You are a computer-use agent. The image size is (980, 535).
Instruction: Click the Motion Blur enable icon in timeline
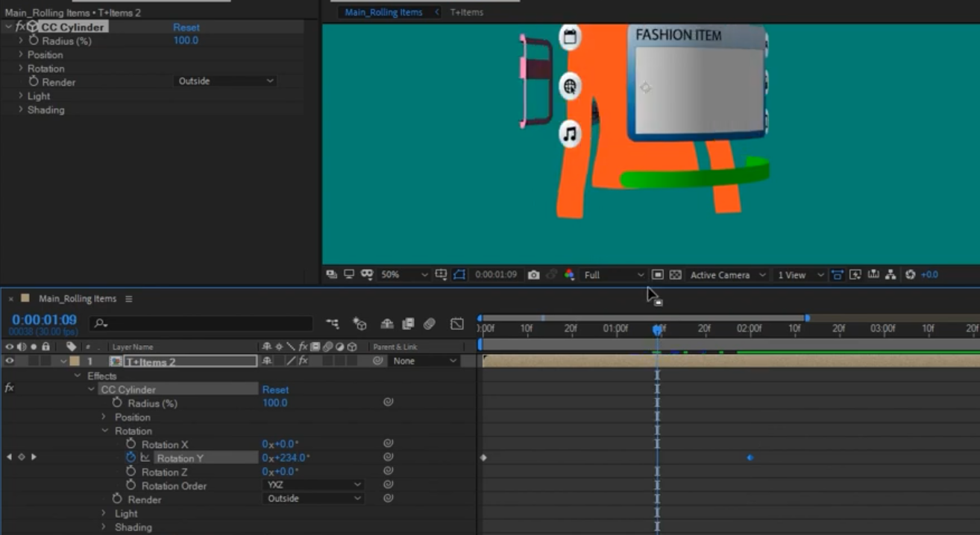(x=429, y=324)
